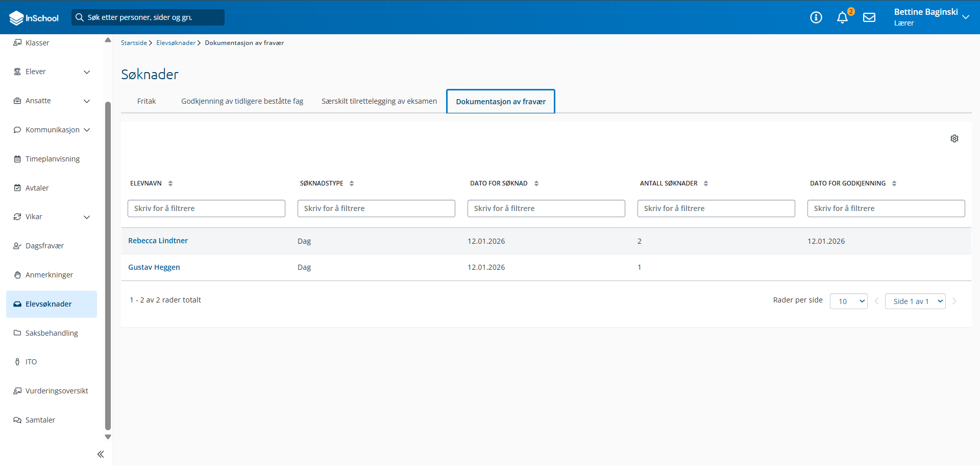Go to Elevsøknader breadcrumb link

tap(176, 43)
